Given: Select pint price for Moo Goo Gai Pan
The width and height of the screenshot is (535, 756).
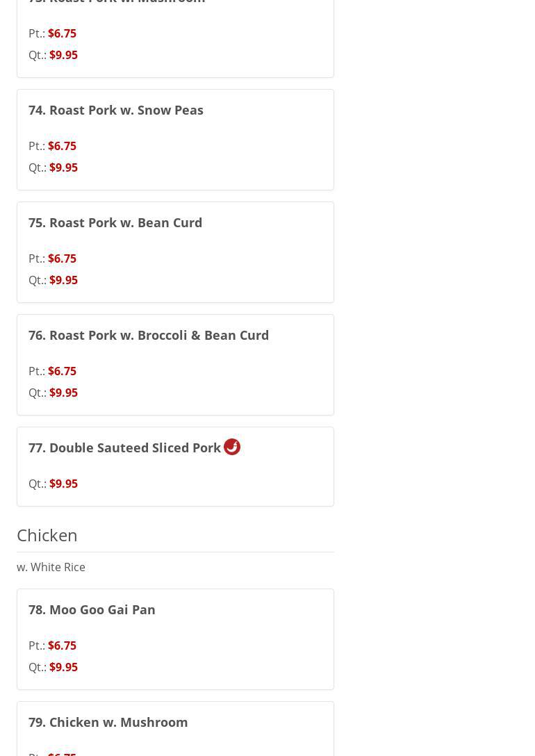Looking at the screenshot, I should click(62, 646).
